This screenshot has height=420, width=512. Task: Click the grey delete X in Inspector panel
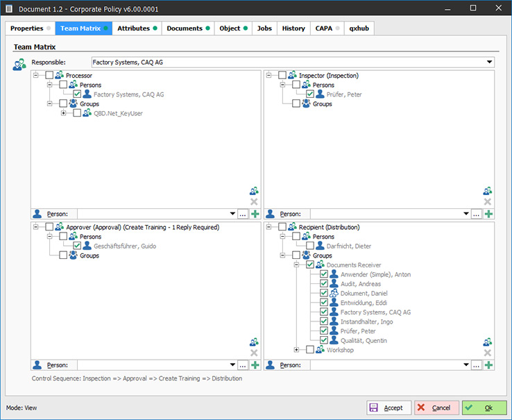(488, 201)
